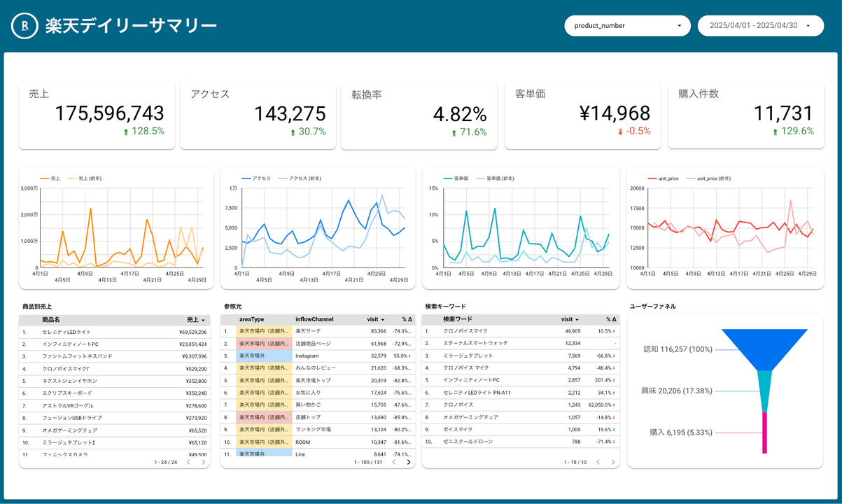Click the inflowChannel column header

(x=314, y=319)
